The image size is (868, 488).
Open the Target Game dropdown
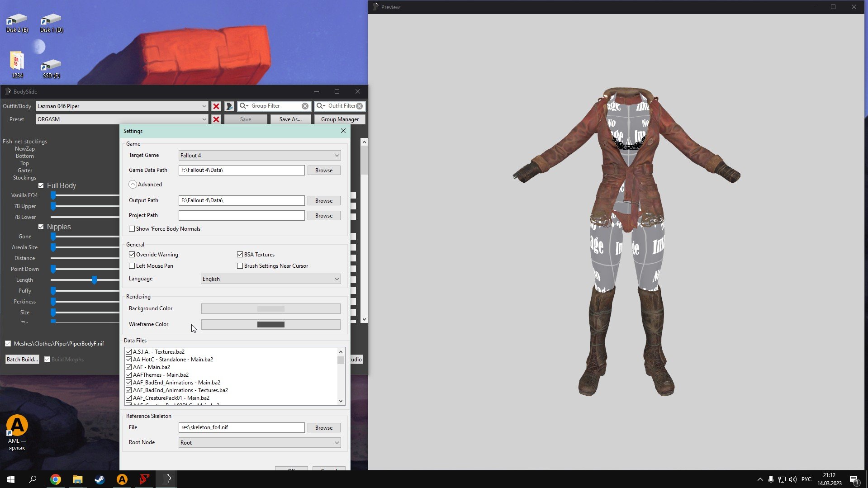(259, 156)
